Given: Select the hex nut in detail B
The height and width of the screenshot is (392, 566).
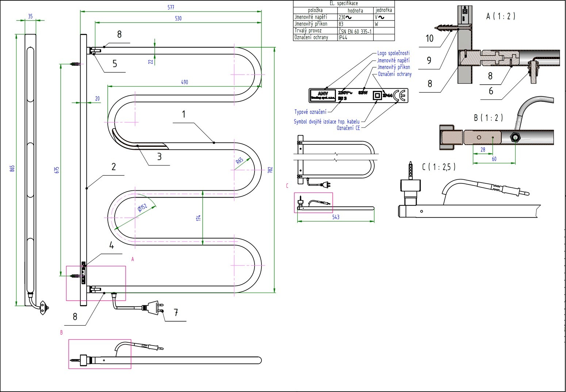Looking at the screenshot, I should pos(516,138).
